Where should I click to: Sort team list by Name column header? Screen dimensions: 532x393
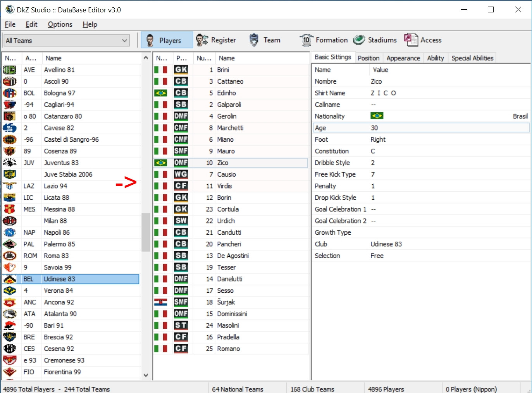pos(91,58)
